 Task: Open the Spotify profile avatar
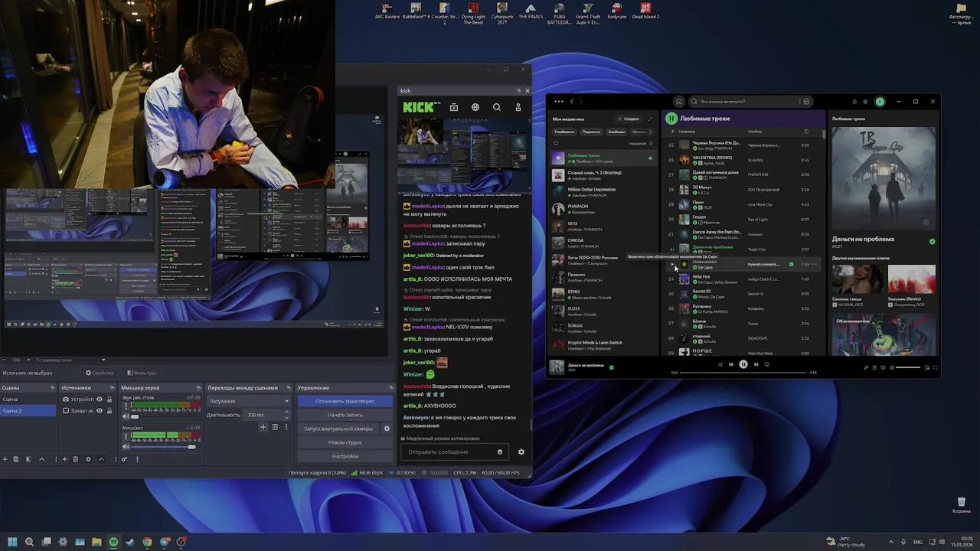click(880, 101)
